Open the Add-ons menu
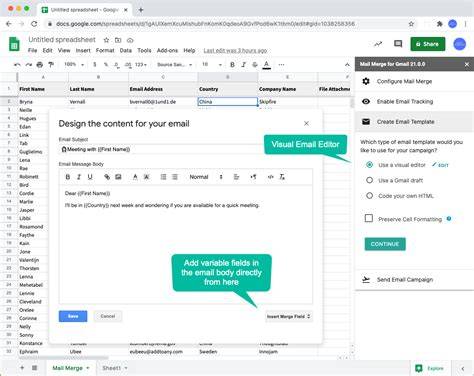474x376 pixels. pos(167,50)
